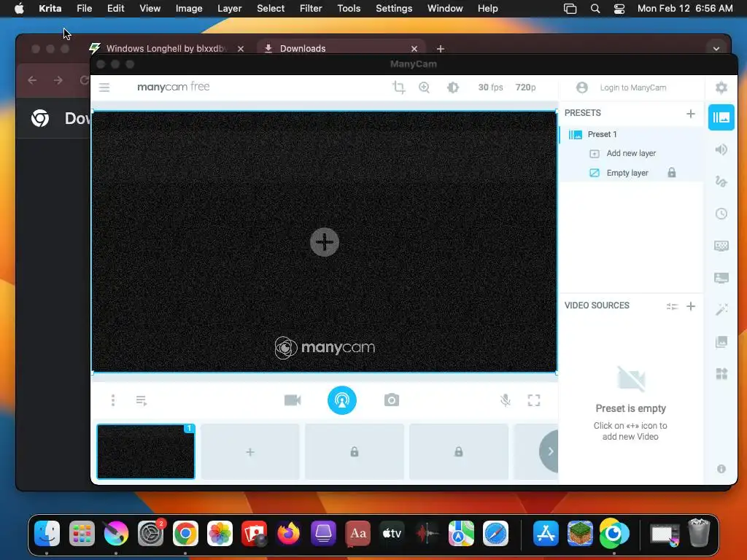Viewport: 747px width, 560px height.
Task: Open the brightness/color adjustment icon
Action: [452, 87]
